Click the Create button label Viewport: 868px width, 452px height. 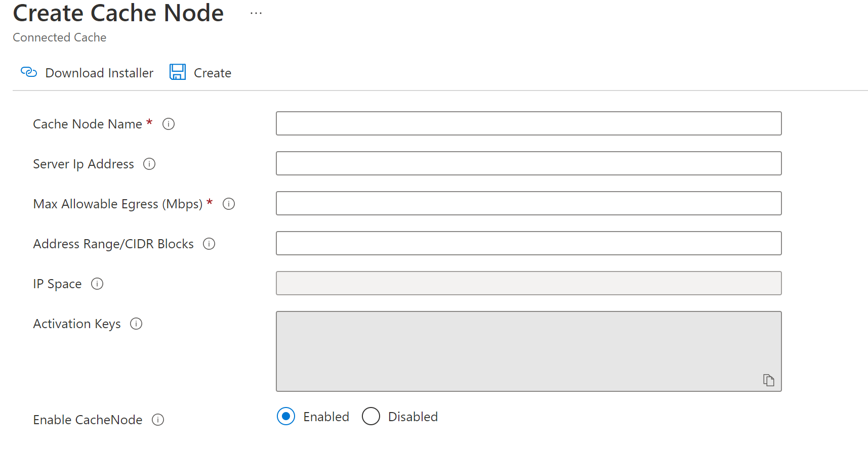(x=213, y=73)
